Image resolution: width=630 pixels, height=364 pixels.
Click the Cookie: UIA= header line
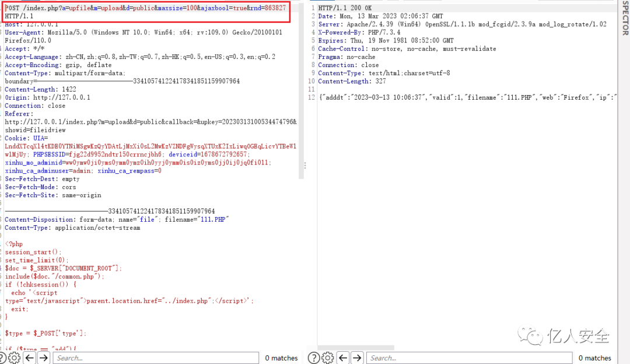point(26,138)
